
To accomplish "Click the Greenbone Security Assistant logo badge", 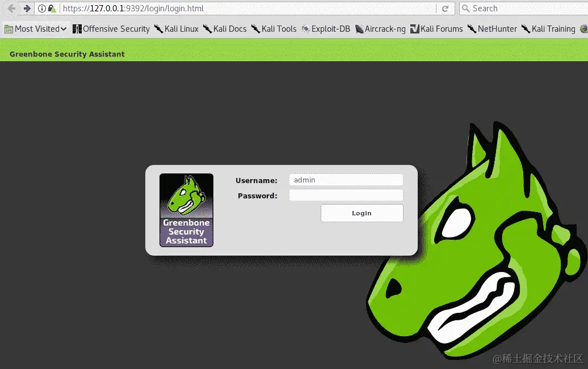I will coord(186,210).
